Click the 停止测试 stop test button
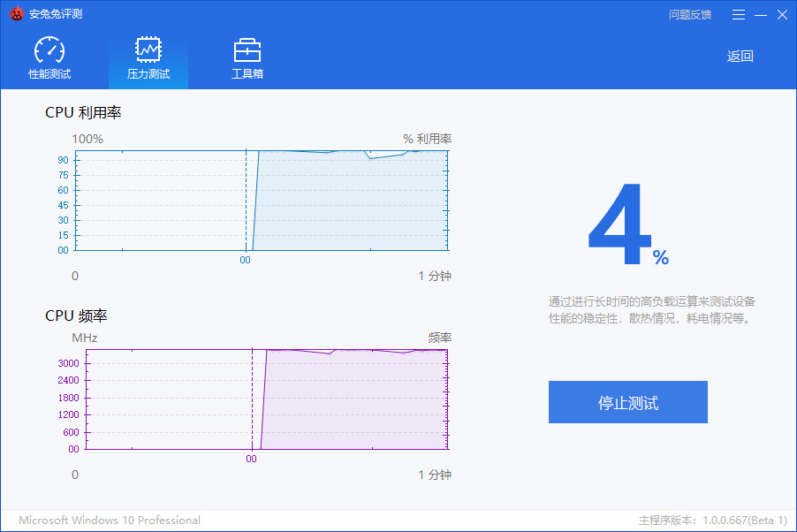This screenshot has height=532, width=797. pyautogui.click(x=627, y=402)
